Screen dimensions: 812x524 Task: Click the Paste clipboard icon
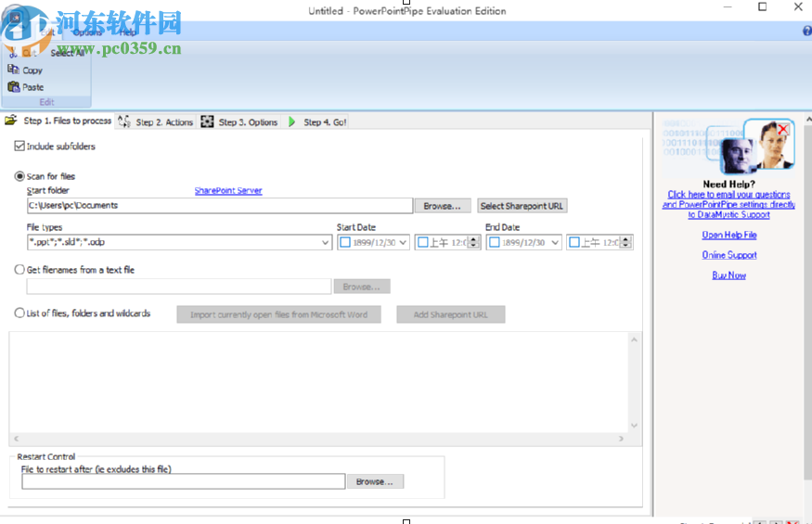[13, 87]
